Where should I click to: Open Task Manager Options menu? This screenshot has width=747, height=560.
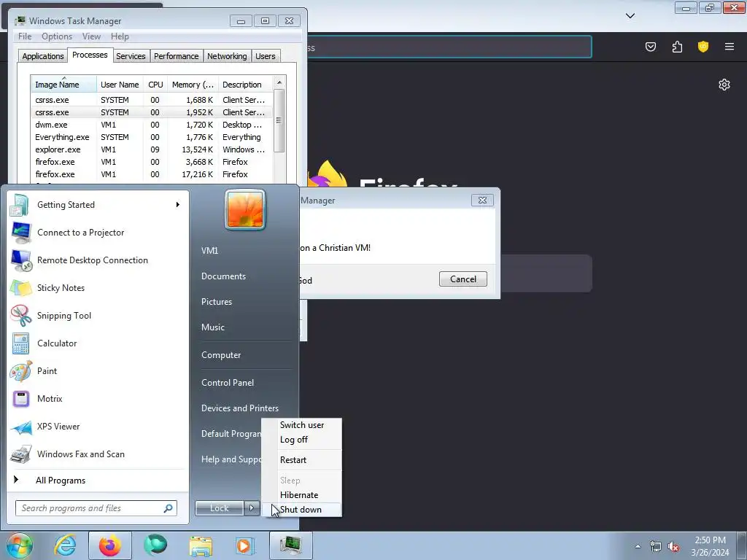(57, 36)
